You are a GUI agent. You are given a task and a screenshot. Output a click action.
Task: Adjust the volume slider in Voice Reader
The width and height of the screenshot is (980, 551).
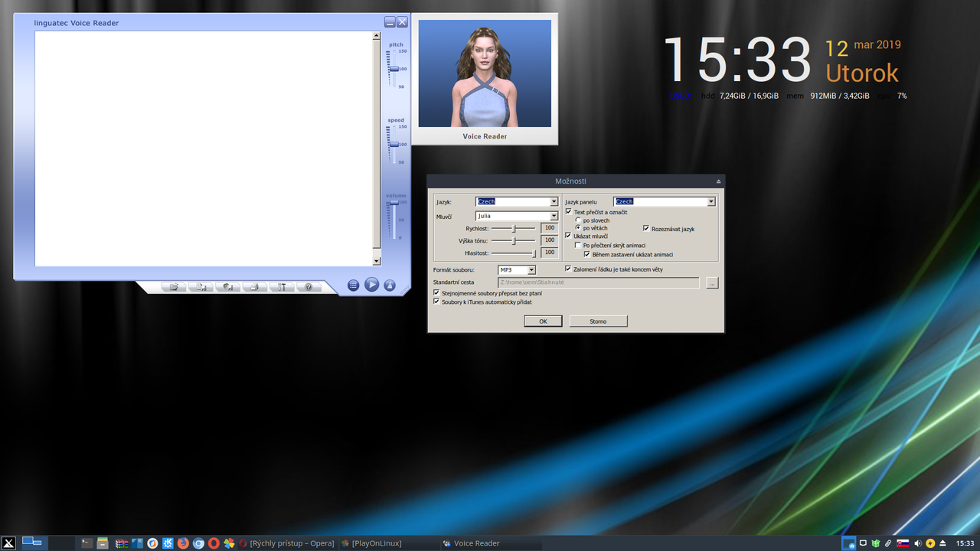point(394,202)
